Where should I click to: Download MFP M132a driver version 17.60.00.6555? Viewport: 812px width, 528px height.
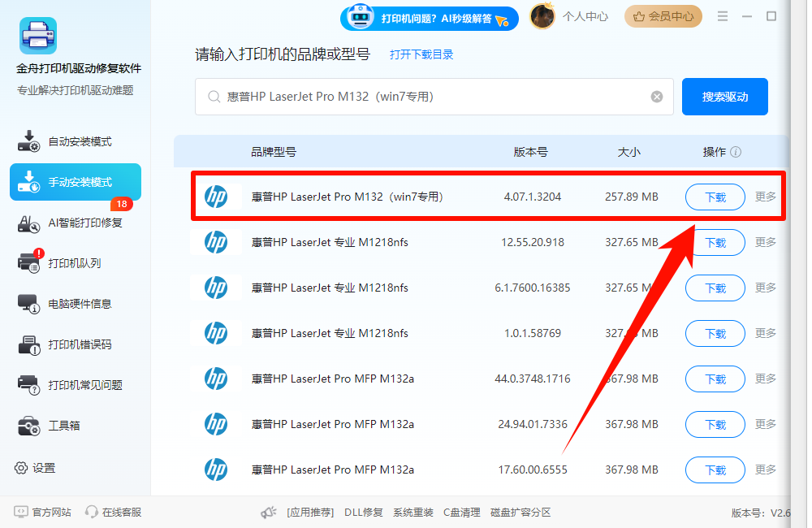click(715, 470)
